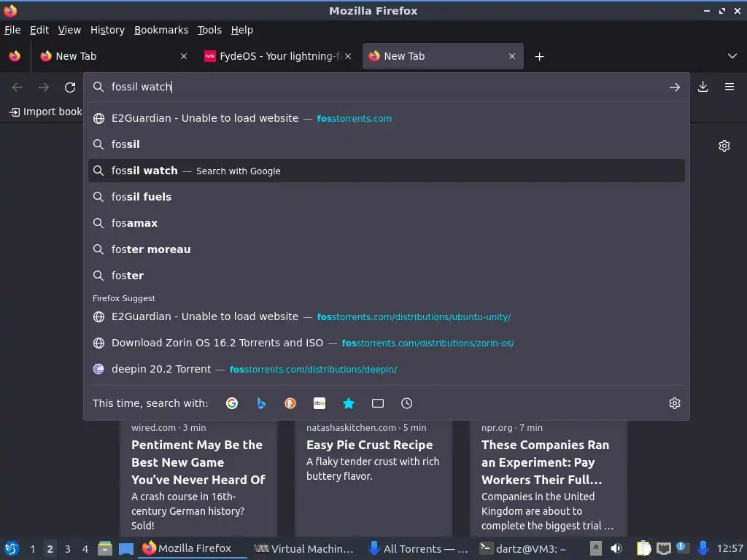This screenshot has height=560, width=747.
Task: Click the 12:57 taskbar clock
Action: [x=729, y=548]
